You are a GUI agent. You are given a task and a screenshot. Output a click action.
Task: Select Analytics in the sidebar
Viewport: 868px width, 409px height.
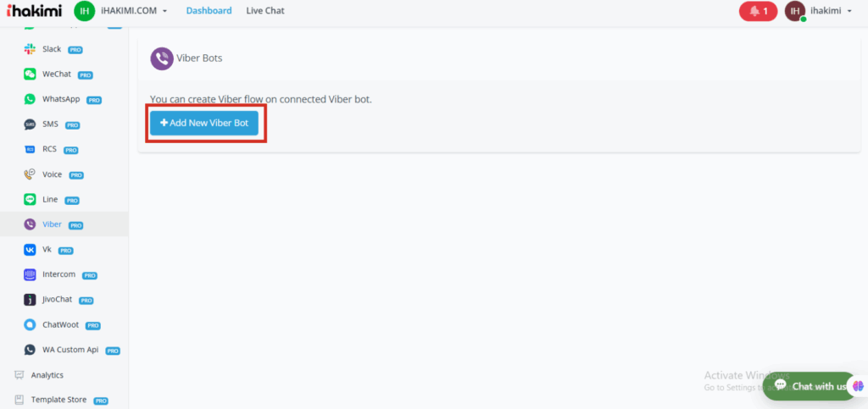click(47, 375)
